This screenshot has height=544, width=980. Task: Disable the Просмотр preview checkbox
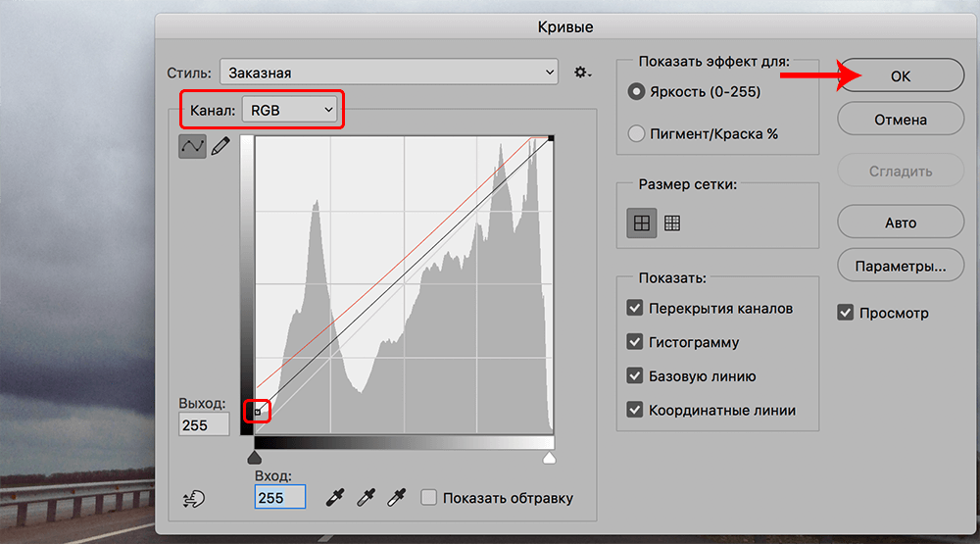coord(846,313)
